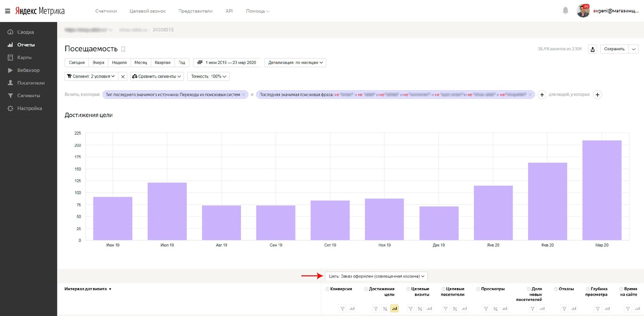Select the Месяц period
644x316 pixels.
pyautogui.click(x=141, y=63)
